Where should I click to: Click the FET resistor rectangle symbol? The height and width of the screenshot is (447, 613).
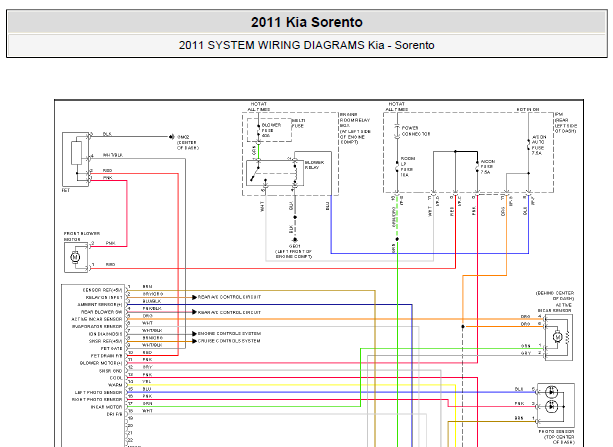point(77,153)
